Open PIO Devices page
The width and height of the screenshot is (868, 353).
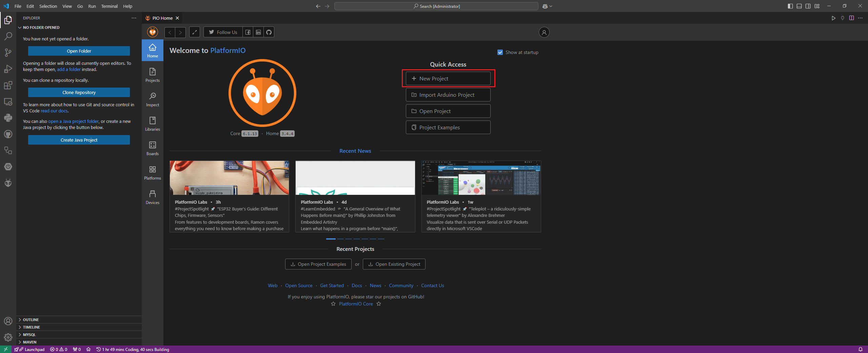[153, 197]
